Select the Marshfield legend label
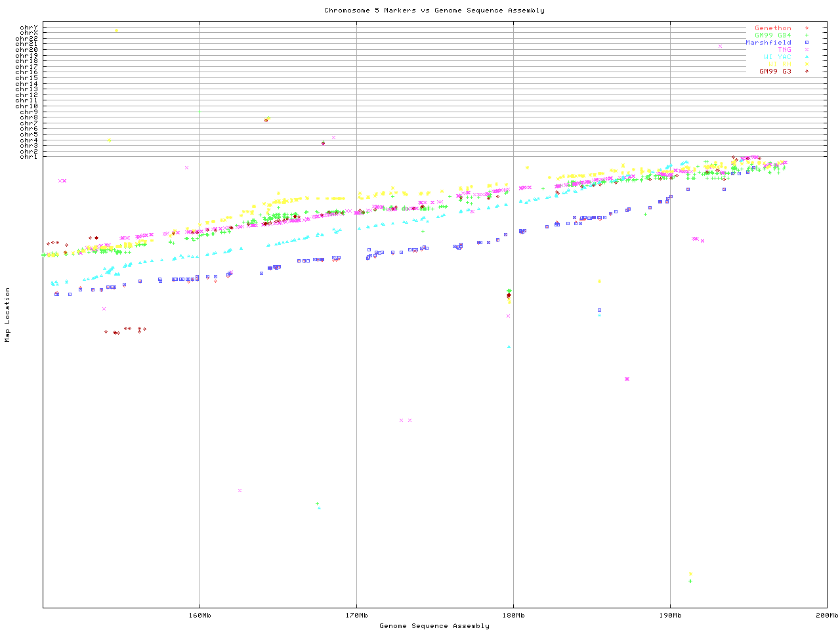This screenshot has width=840, height=630. click(x=768, y=43)
